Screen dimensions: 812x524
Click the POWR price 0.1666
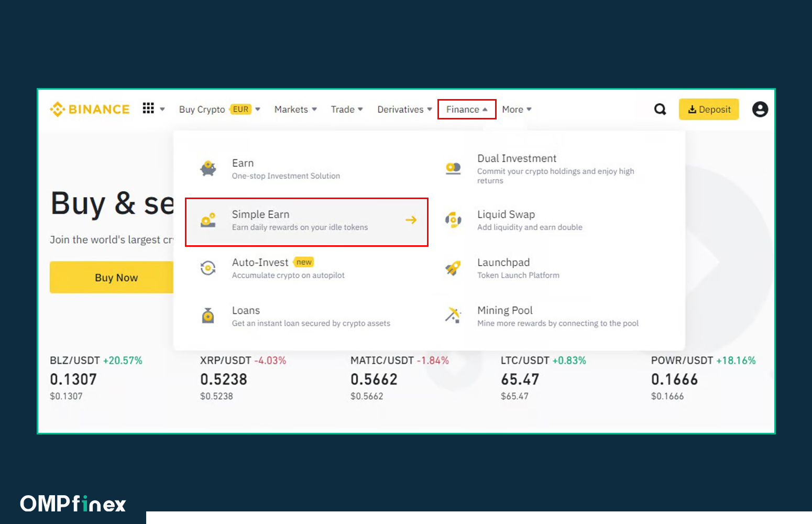(675, 379)
